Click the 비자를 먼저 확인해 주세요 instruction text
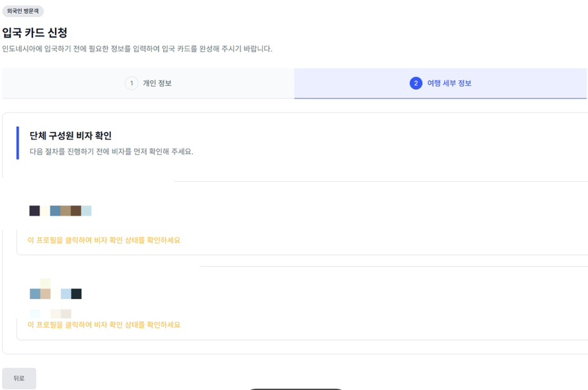 112,151
